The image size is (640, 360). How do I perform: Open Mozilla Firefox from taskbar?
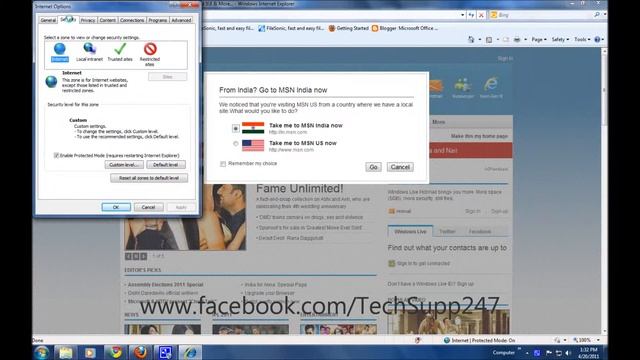pos(140,353)
